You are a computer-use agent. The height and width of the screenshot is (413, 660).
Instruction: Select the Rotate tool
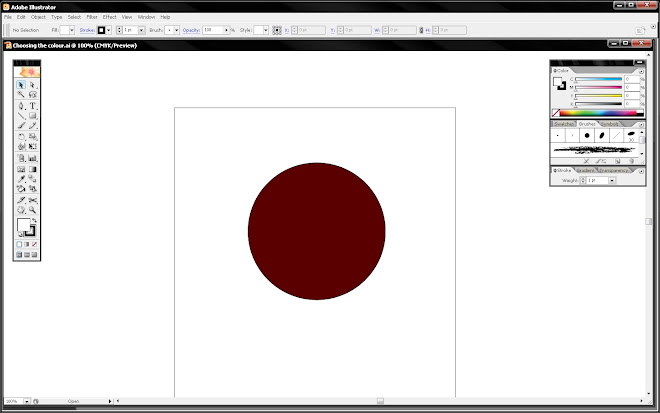21,137
